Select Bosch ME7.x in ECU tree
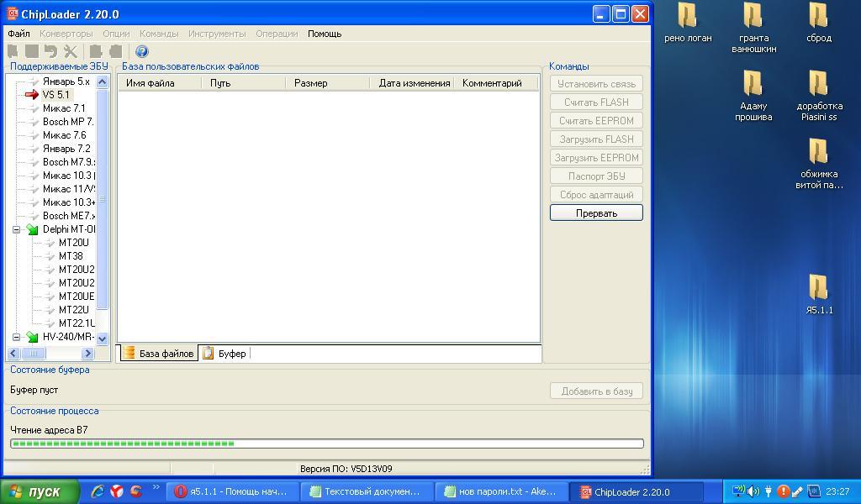The height and width of the screenshot is (504, 861). 69,216
